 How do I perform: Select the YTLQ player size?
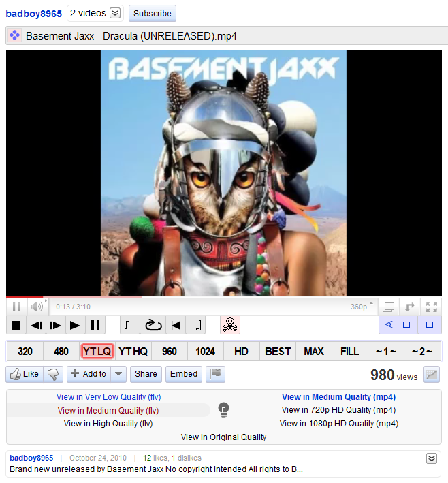point(97,351)
